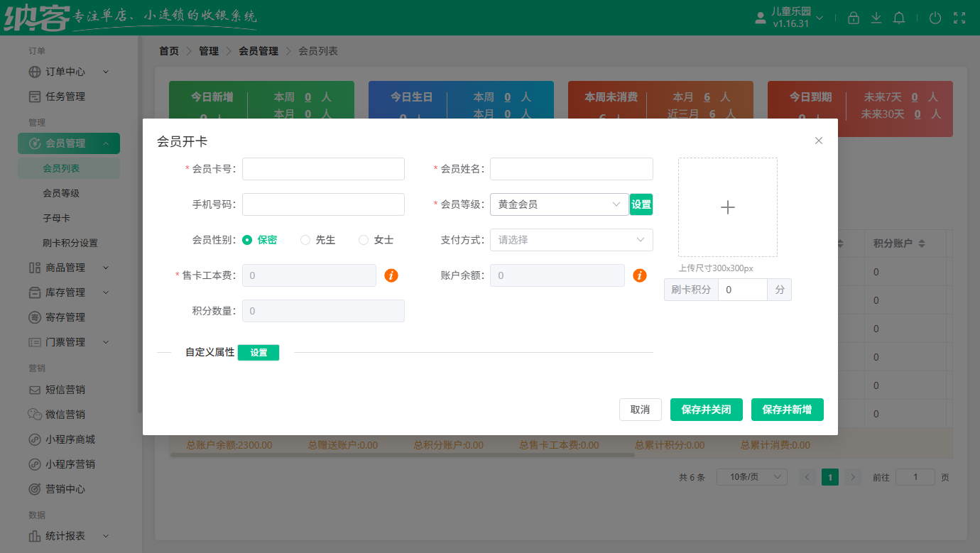Click the 取消 button

tap(640, 410)
